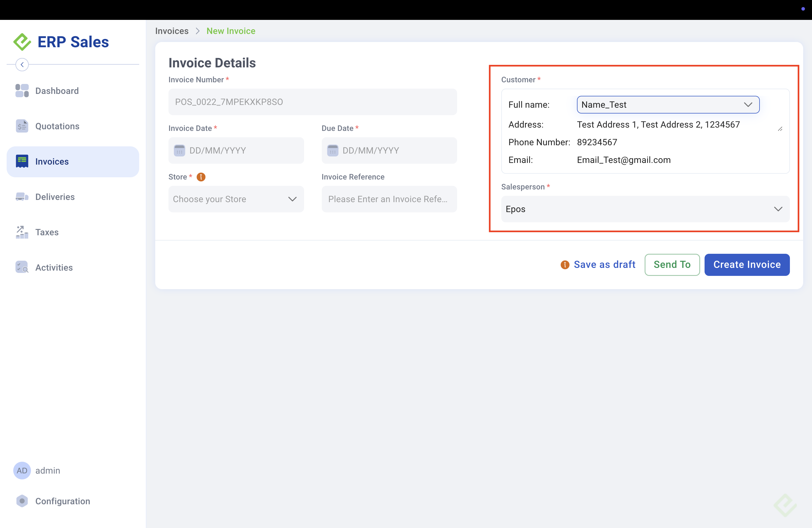Click the Invoices receipt icon
Image resolution: width=812 pixels, height=528 pixels.
pyautogui.click(x=22, y=161)
